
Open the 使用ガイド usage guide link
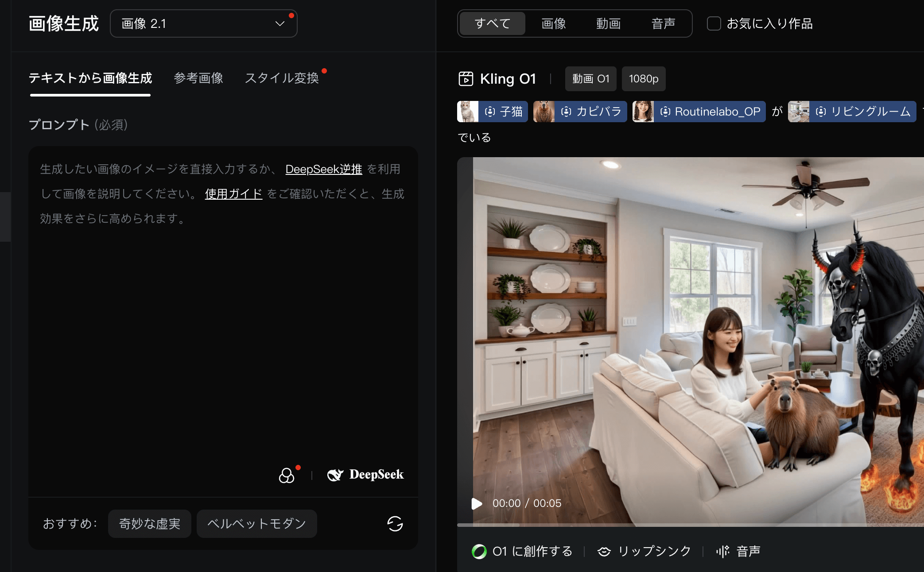tap(233, 194)
